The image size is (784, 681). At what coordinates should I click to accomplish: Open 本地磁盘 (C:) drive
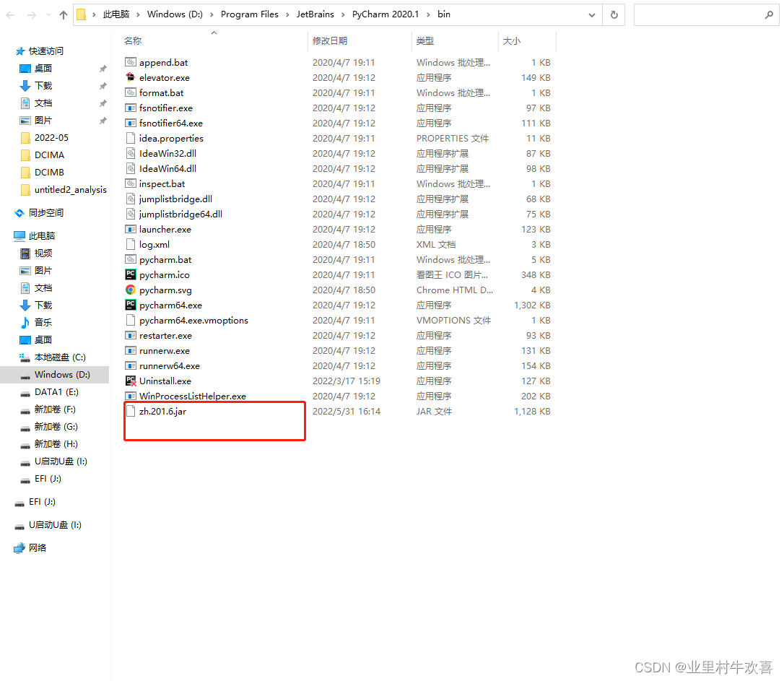[60, 357]
